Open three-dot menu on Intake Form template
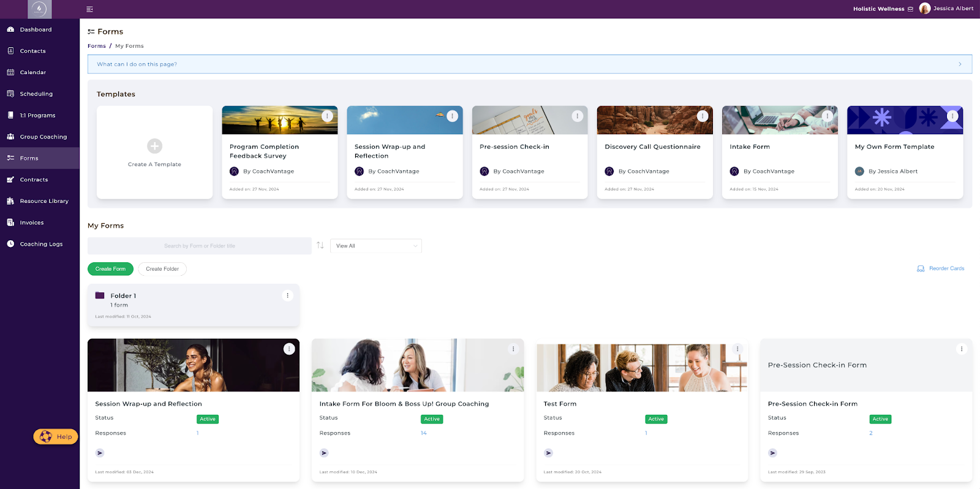The height and width of the screenshot is (489, 980). pos(827,116)
